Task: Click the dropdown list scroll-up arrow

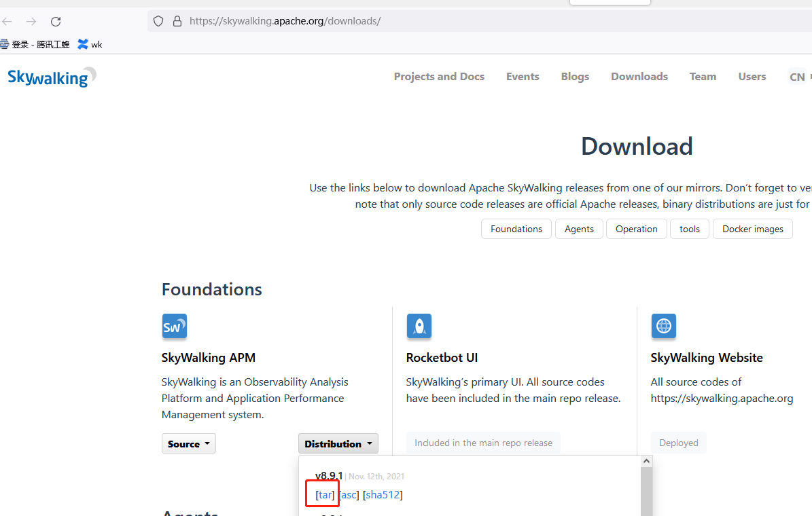Action: pyautogui.click(x=646, y=461)
